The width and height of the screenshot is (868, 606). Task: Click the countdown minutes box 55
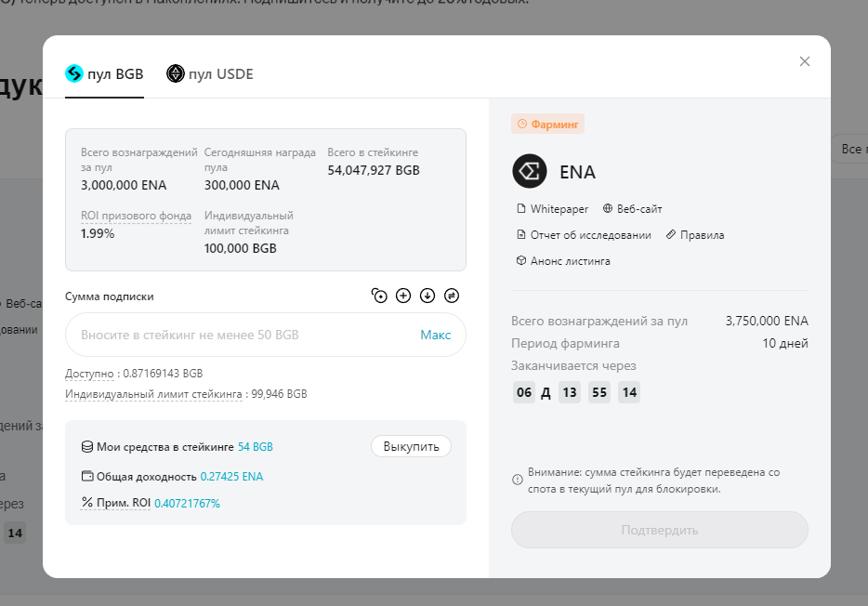599,392
